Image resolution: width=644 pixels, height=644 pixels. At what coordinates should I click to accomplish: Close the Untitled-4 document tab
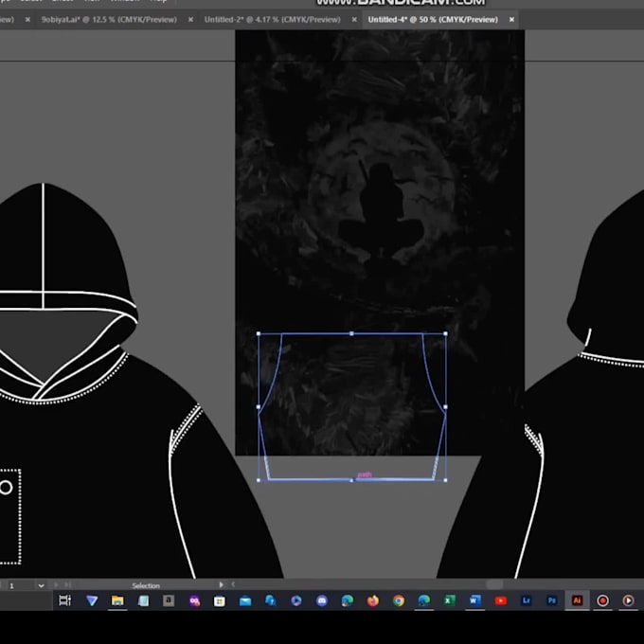point(511,19)
